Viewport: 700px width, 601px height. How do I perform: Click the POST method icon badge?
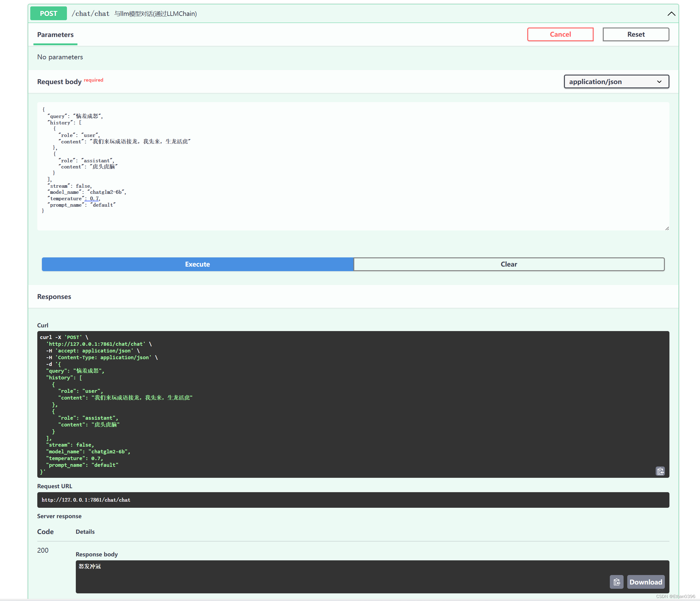coord(50,14)
